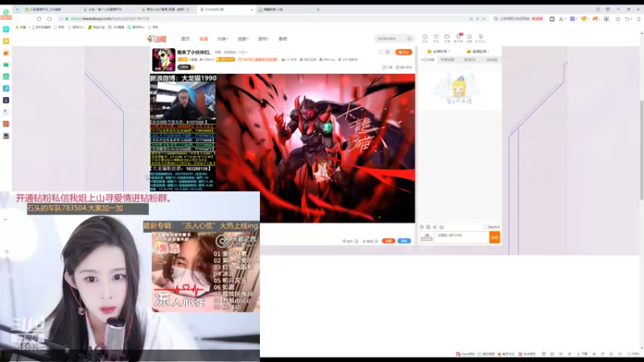Open messages bell icon in header
Viewport: 644px width, 362px height.
(469, 38)
